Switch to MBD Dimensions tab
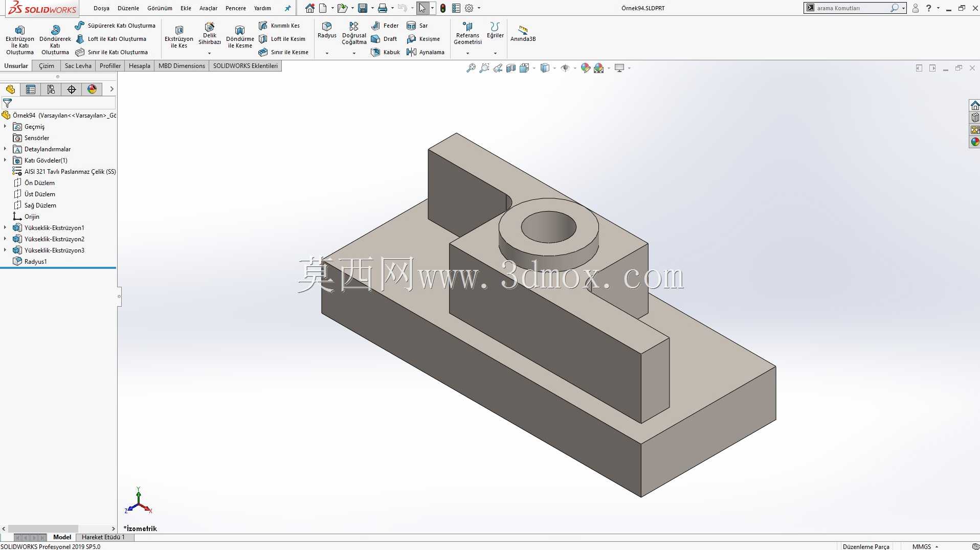The width and height of the screenshot is (980, 550). pos(182,66)
